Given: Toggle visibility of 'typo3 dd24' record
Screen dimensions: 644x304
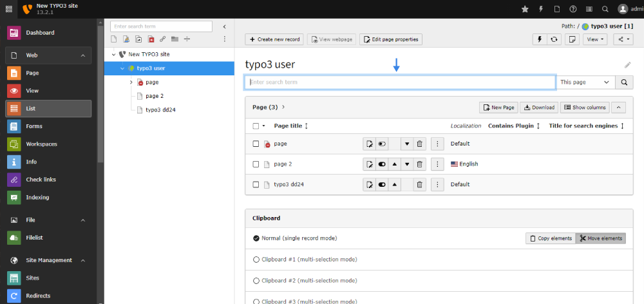Looking at the screenshot, I should (382, 184).
